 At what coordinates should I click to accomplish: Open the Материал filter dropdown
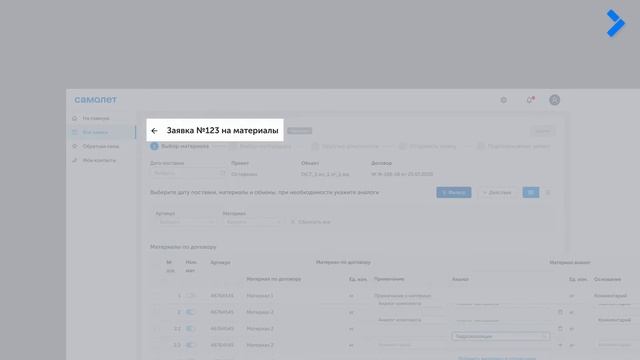[x=253, y=222]
